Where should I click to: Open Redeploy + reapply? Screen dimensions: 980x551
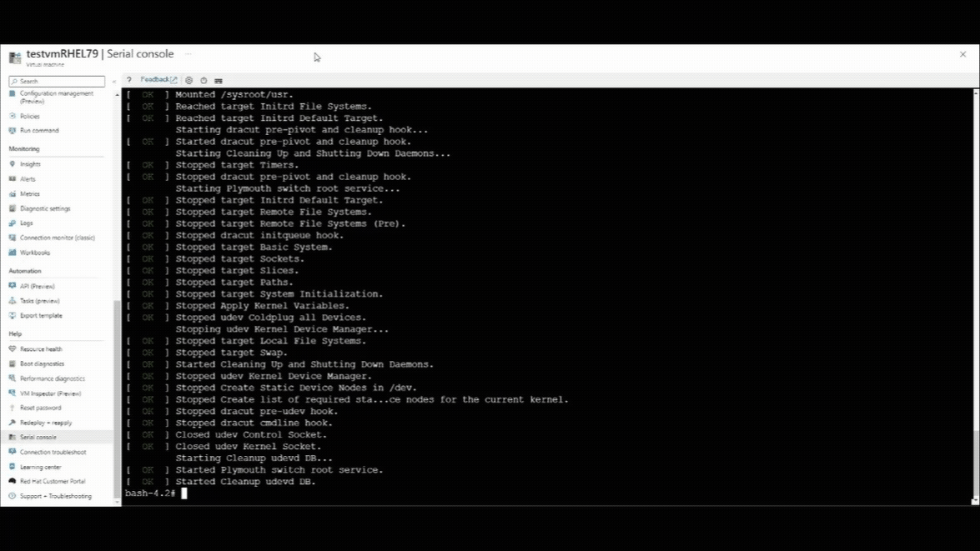(x=43, y=423)
